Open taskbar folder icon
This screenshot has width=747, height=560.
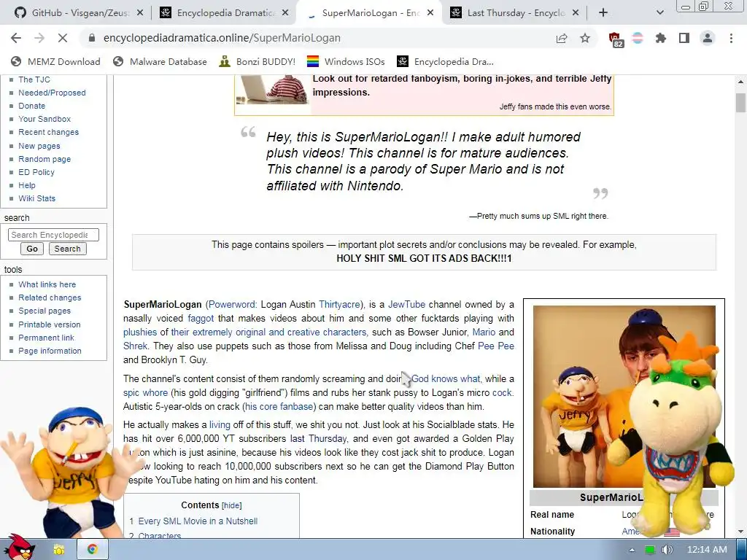[59, 550]
